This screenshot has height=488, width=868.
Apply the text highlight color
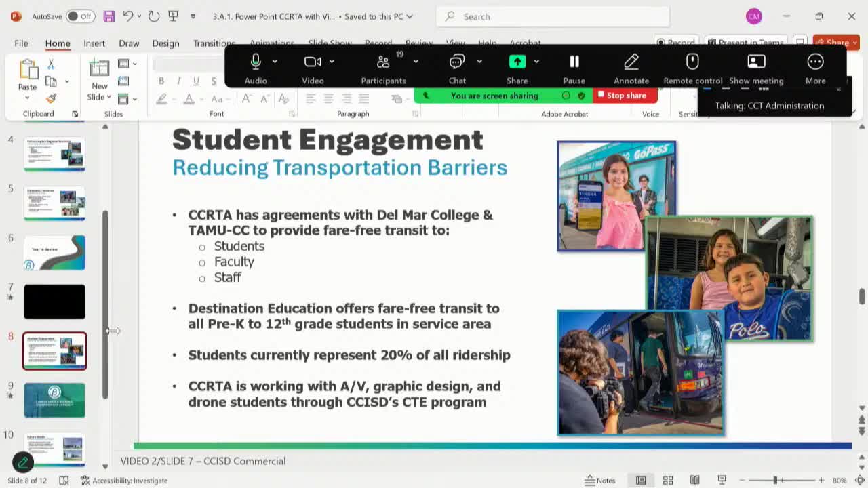click(x=161, y=99)
